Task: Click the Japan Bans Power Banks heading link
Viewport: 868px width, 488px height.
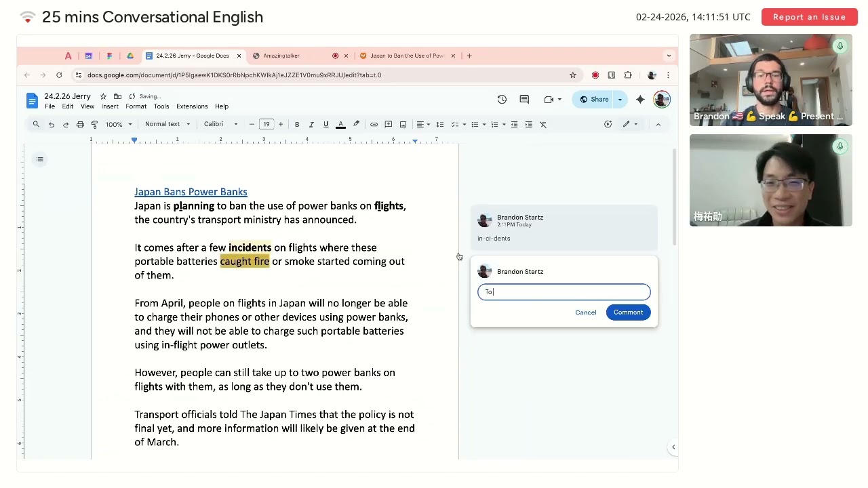Action: 191,192
